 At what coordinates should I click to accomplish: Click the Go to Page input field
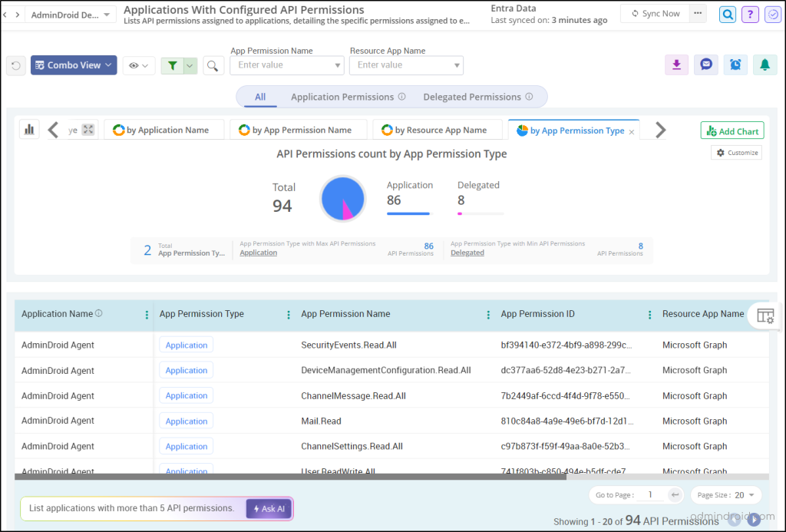coord(650,495)
